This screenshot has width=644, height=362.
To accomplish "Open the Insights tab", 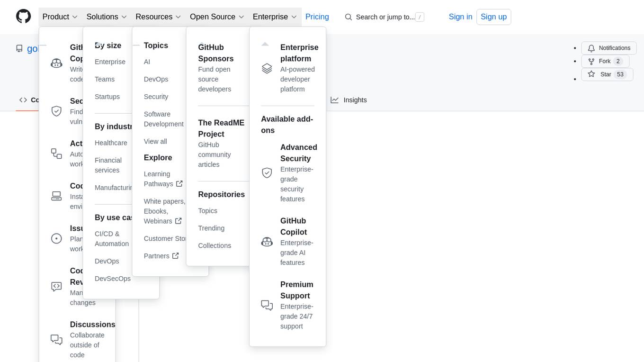I will (349, 100).
